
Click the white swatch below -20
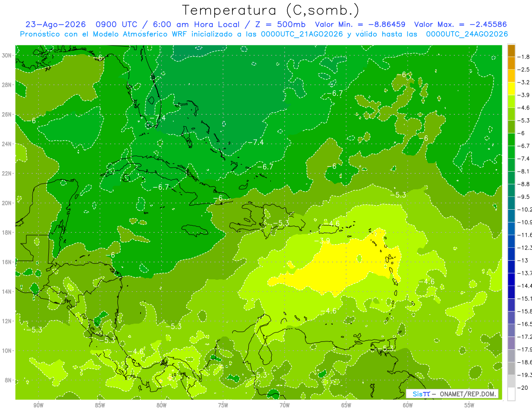(511, 394)
